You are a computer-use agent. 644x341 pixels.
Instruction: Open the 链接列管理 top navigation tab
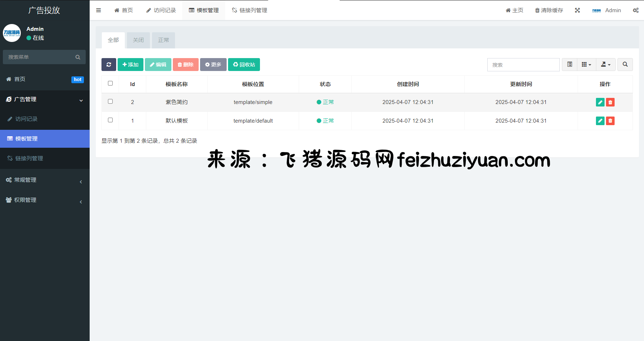pos(250,10)
